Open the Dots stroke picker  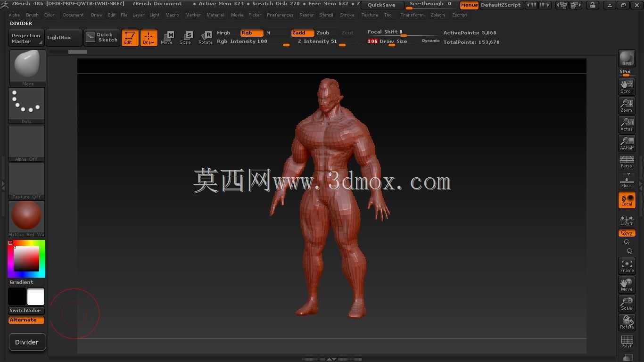click(26, 105)
